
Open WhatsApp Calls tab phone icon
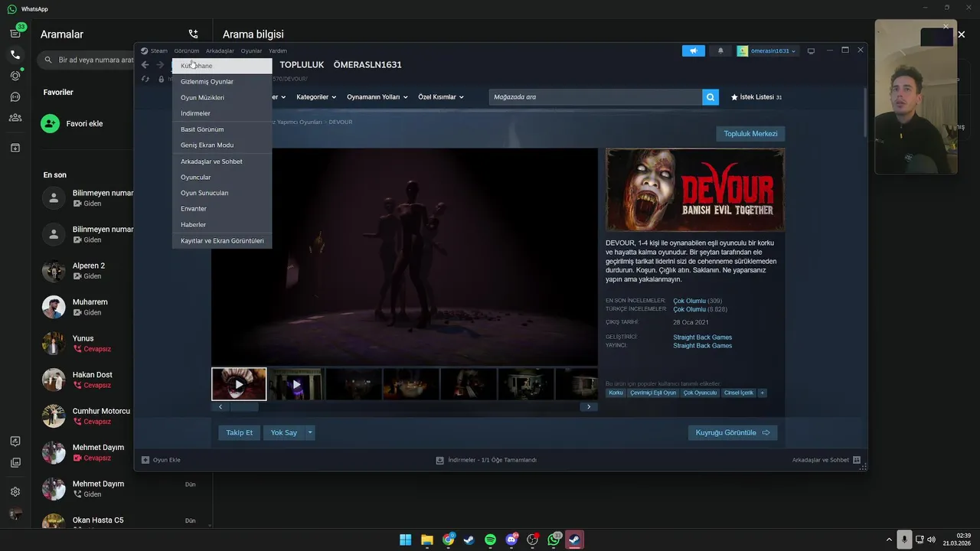pos(15,54)
